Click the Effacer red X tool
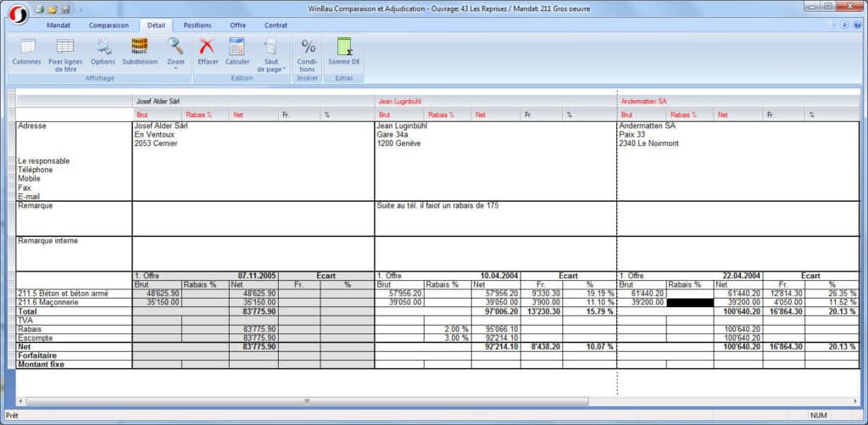 pyautogui.click(x=208, y=52)
